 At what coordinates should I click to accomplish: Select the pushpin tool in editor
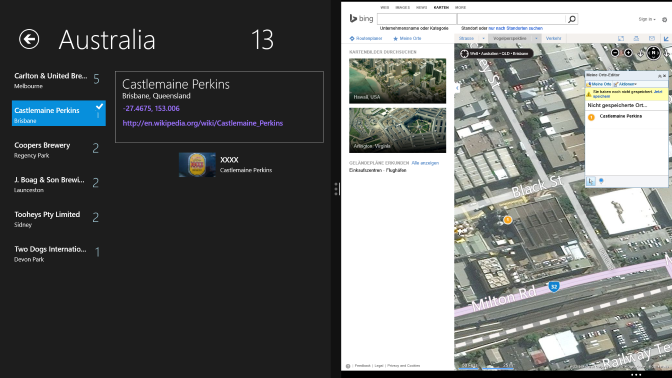click(x=601, y=181)
